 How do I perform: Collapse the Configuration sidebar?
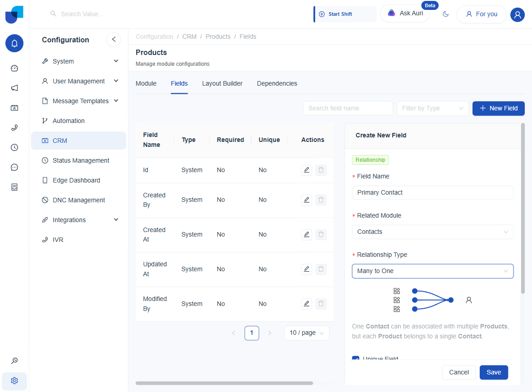114,39
